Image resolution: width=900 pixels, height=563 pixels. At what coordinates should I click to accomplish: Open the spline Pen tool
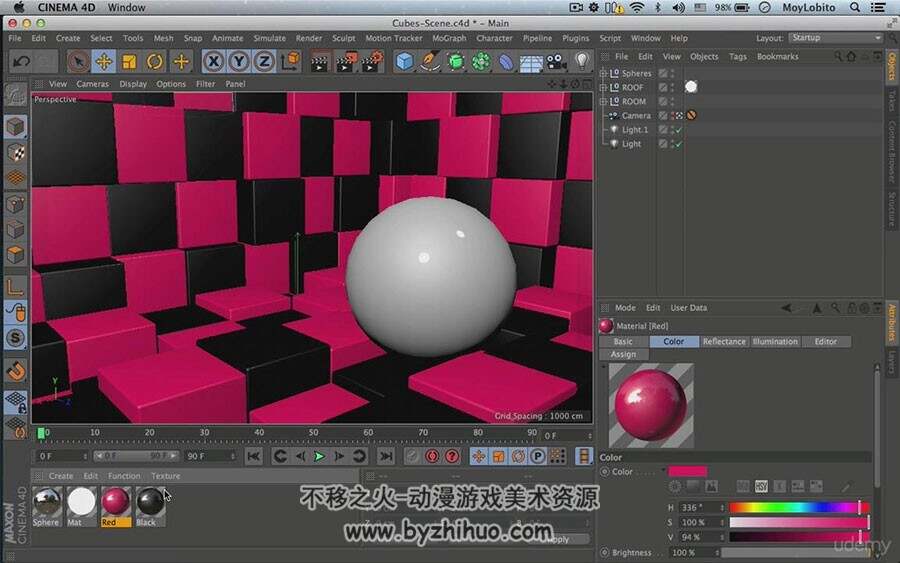(430, 61)
